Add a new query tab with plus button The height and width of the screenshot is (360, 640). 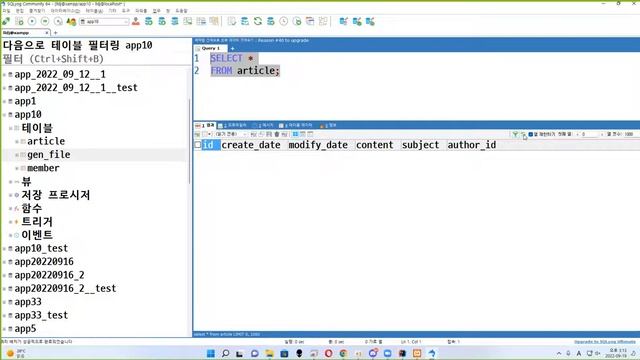(232, 48)
